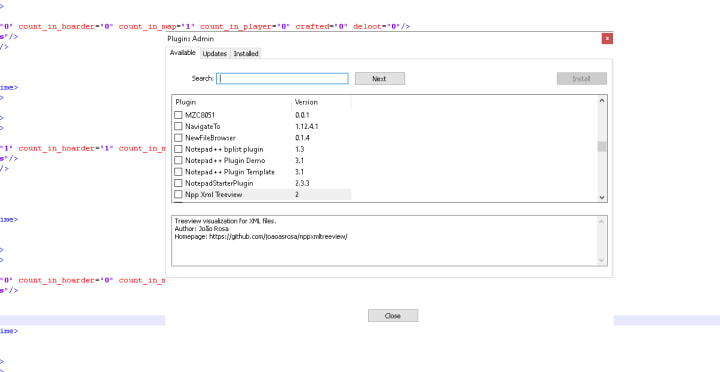Sort by the Version column header
The image size is (720, 372).
coord(321,102)
